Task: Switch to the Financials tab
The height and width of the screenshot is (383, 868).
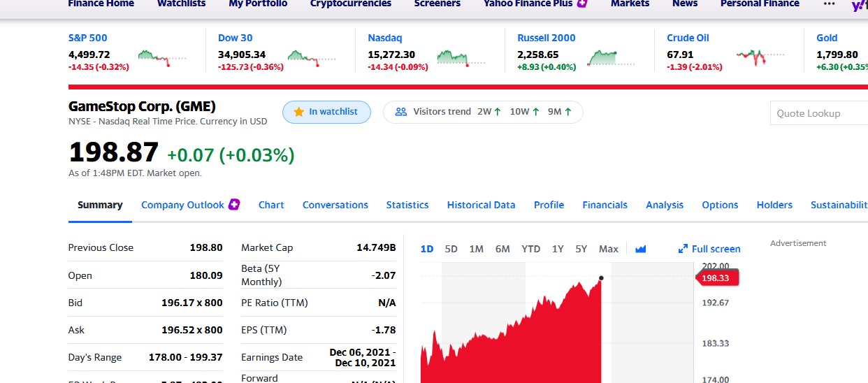Action: (605, 205)
